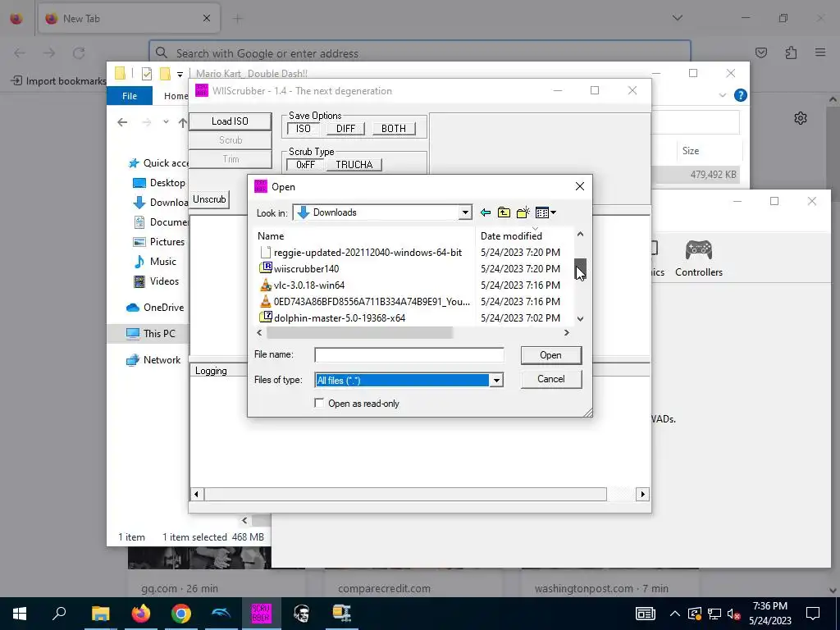Open Network in File Explorer sidebar
The image size is (840, 630).
pyautogui.click(x=153, y=360)
